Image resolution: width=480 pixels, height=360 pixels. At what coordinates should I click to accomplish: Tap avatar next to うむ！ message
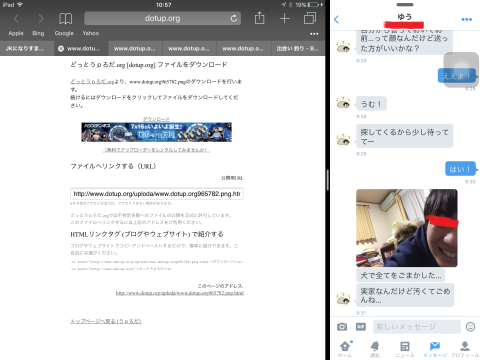(343, 103)
